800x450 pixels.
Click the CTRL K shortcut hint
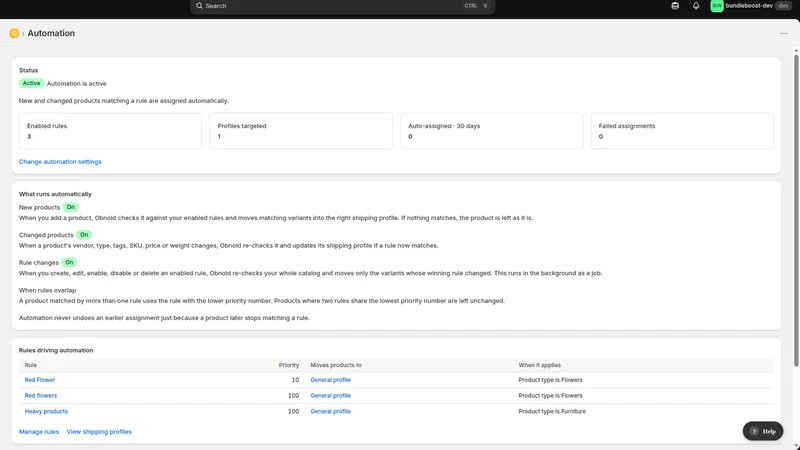tap(476, 6)
